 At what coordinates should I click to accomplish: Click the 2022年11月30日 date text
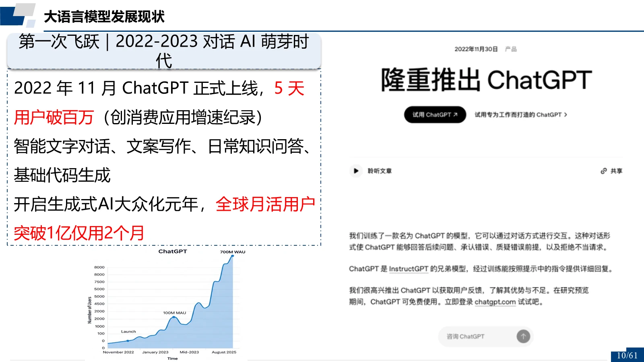[476, 49]
